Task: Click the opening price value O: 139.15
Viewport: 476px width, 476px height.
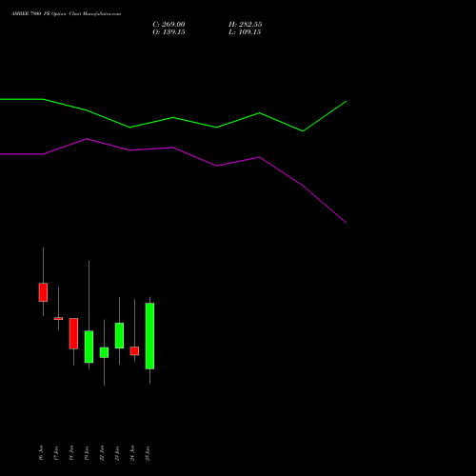Action: point(169,31)
